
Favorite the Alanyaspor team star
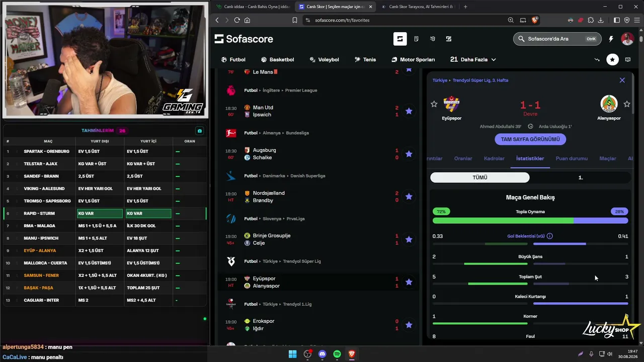(x=627, y=104)
